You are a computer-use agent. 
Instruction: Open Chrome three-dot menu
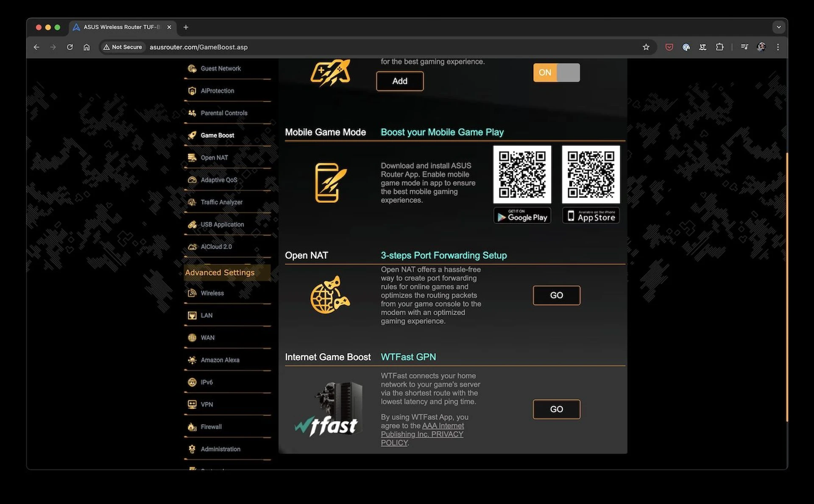click(778, 47)
